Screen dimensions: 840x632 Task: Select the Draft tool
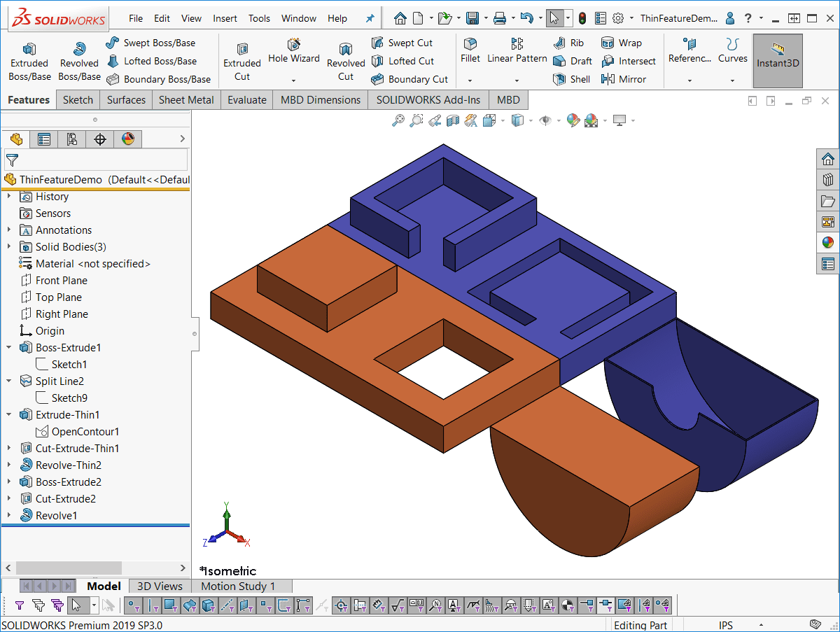click(x=573, y=61)
